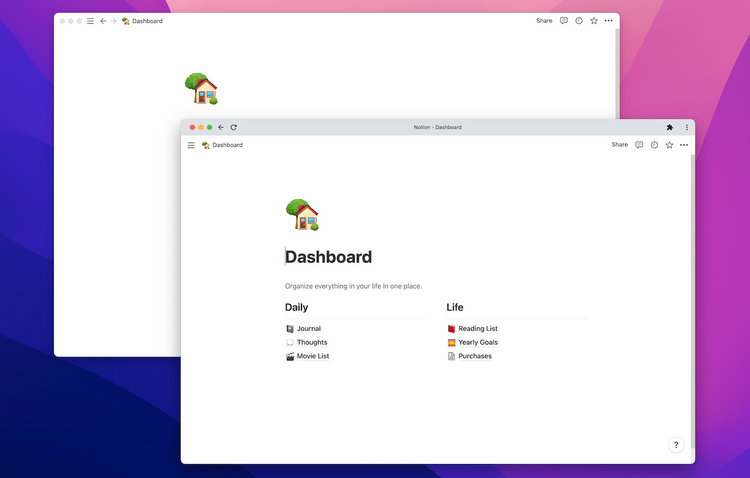Click the Journal notebook icon
This screenshot has width=750, height=478.
click(x=290, y=329)
